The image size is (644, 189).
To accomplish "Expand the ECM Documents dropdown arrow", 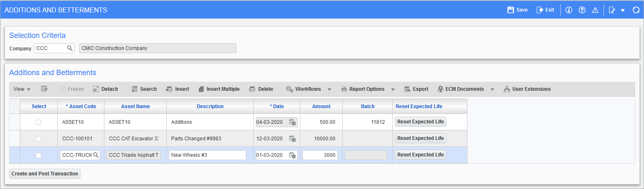I will 492,89.
